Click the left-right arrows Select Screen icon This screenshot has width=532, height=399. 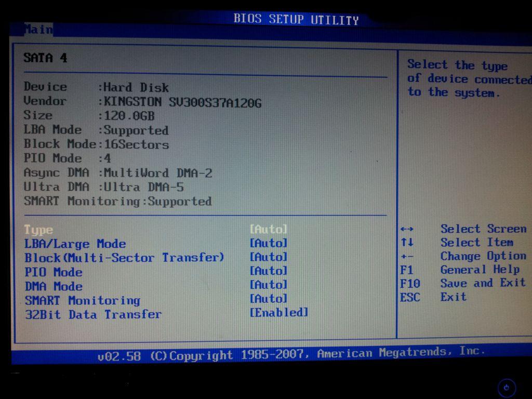407,229
